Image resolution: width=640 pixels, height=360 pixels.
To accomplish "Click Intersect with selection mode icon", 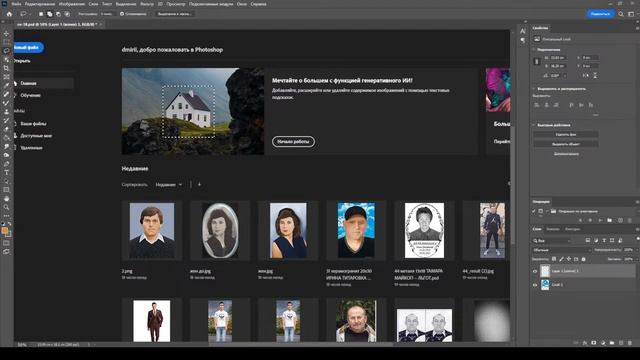I will 67,14.
